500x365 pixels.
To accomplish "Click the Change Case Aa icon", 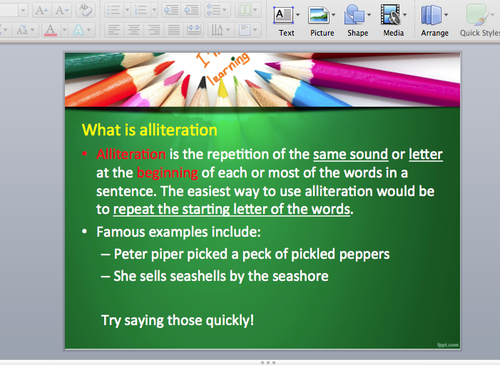I will point(22,30).
